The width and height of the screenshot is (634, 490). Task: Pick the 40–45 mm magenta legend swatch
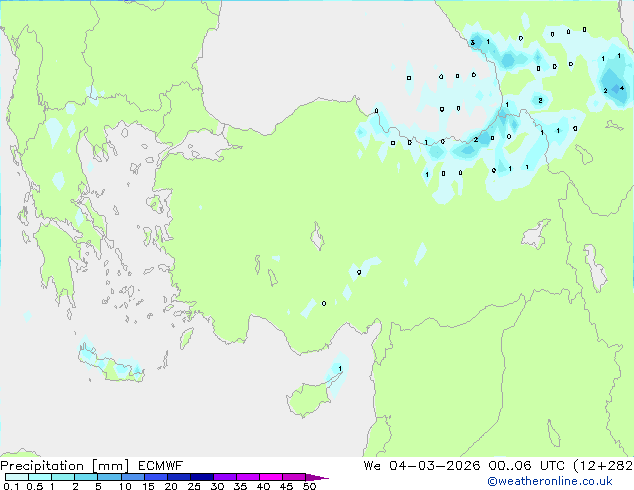(x=271, y=477)
